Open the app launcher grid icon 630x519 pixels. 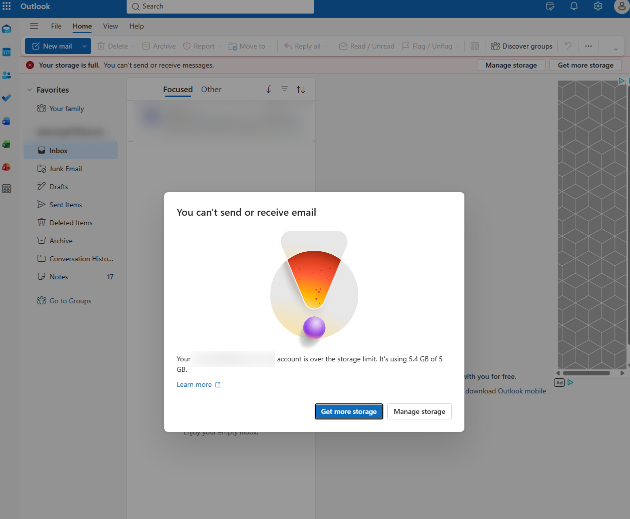pos(6,6)
